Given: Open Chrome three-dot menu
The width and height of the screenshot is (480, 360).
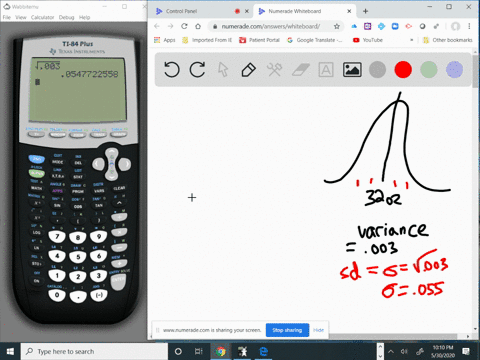Looking at the screenshot, I should pos(469,26).
